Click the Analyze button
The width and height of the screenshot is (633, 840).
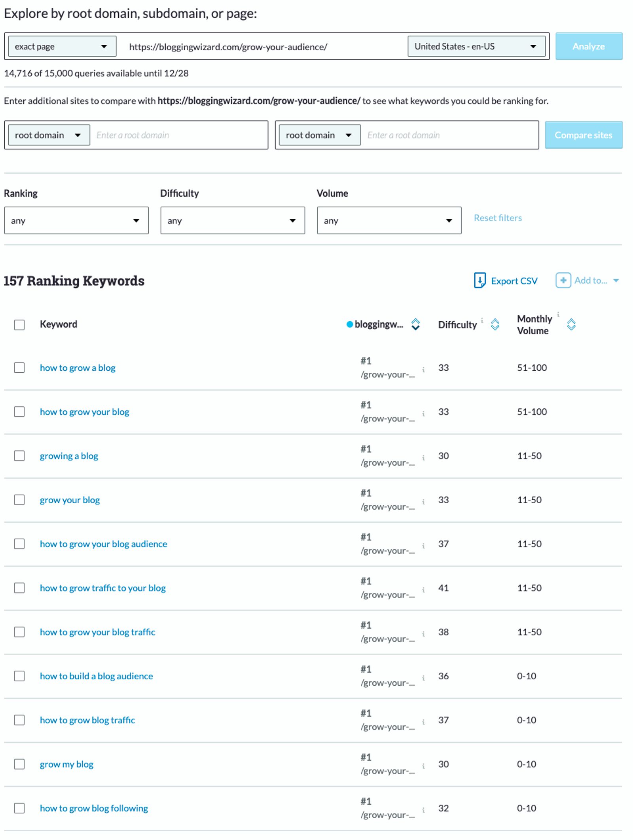589,46
